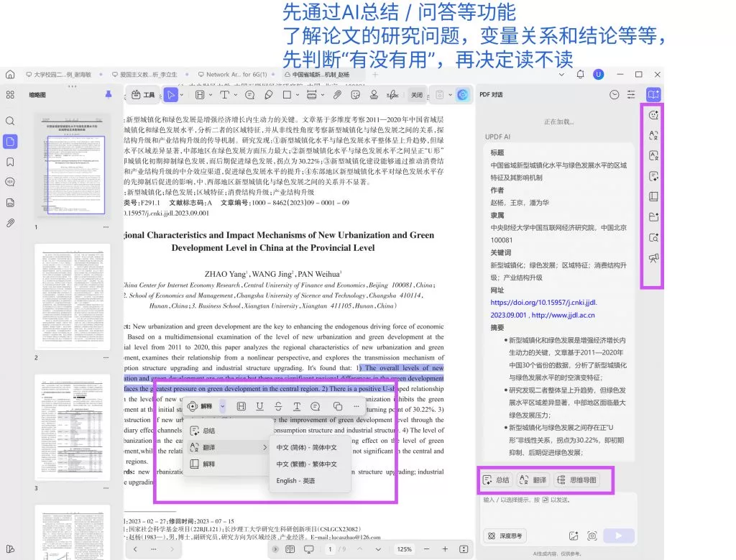
Task: Click the 125% zoom level control
Action: click(404, 548)
